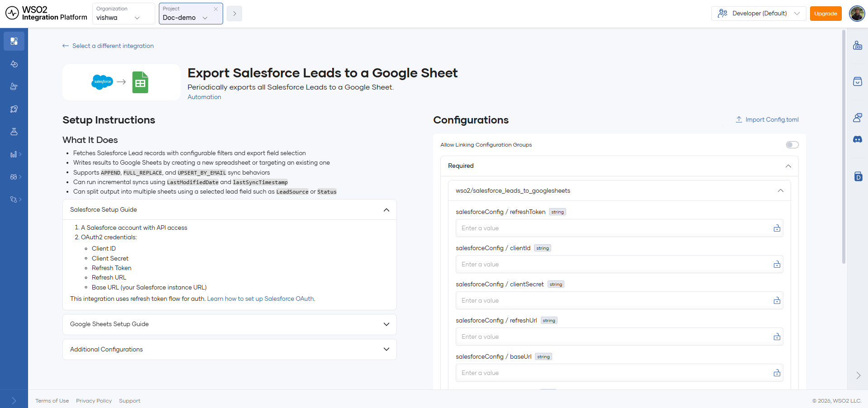Viewport: 868px width, 408px height.
Task: Open the Developer (Default) environment dropdown
Action: click(x=758, y=14)
